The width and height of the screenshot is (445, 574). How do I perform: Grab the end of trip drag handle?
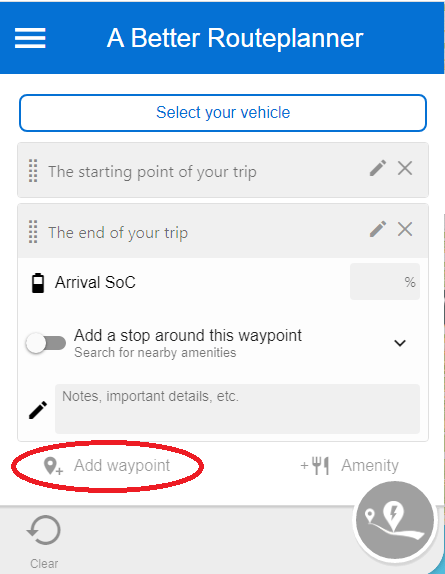[x=33, y=232]
